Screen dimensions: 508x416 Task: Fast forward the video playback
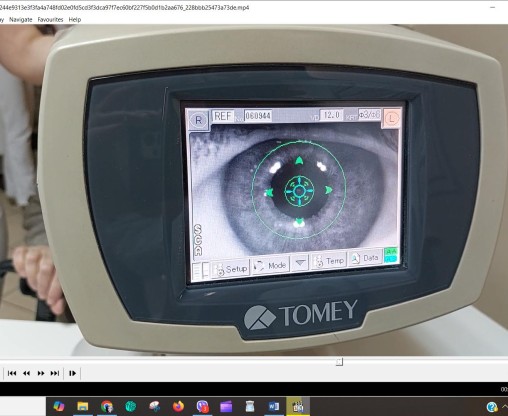41,373
